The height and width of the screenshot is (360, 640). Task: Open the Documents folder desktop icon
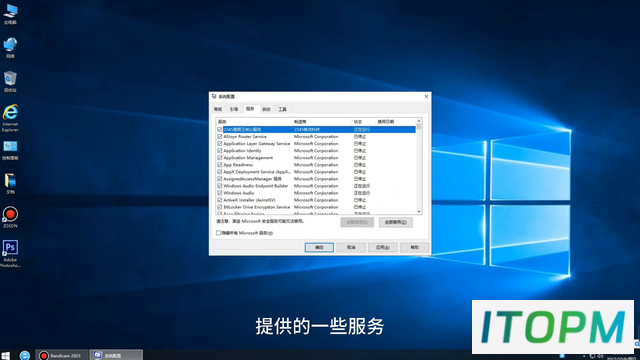(x=10, y=183)
